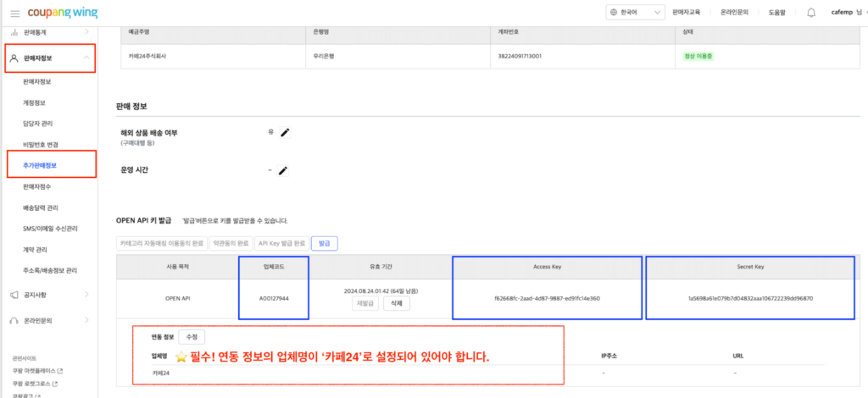Edit 해외 상품 배송 여부 pencil icon

pyautogui.click(x=286, y=133)
